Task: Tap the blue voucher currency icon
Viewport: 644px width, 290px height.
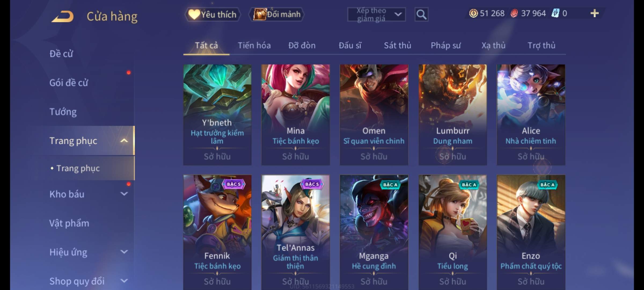Action: point(555,13)
